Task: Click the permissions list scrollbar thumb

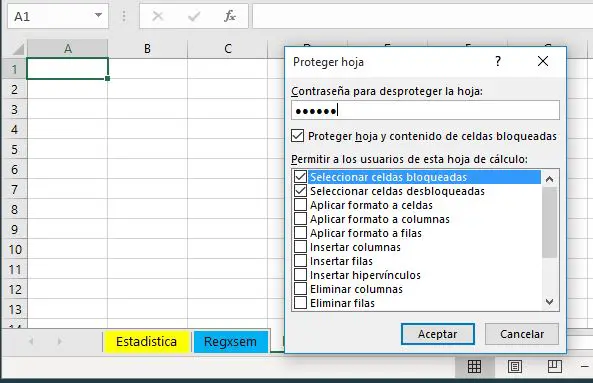Action: coord(550,222)
